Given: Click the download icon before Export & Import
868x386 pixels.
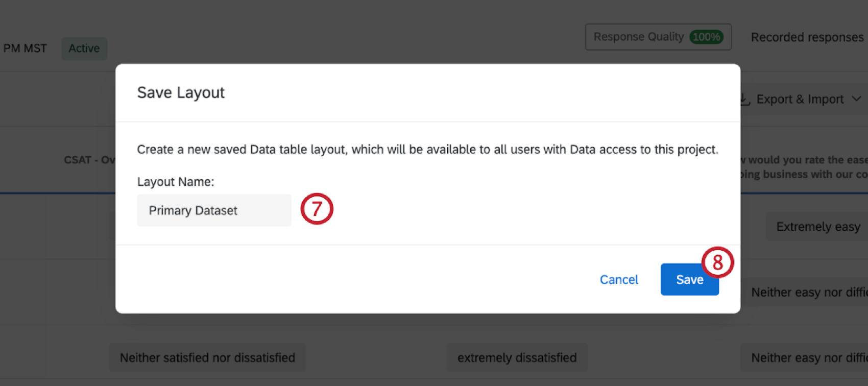Looking at the screenshot, I should pos(745,100).
